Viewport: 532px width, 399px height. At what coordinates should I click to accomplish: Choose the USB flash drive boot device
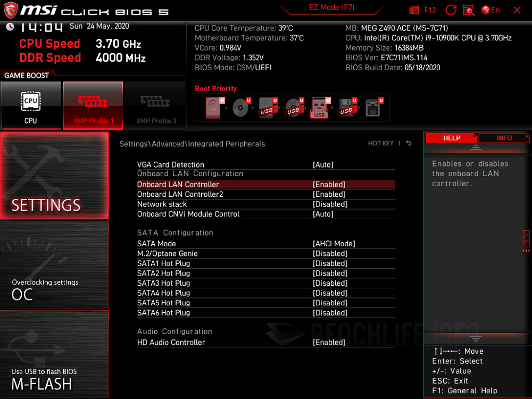[x=319, y=107]
